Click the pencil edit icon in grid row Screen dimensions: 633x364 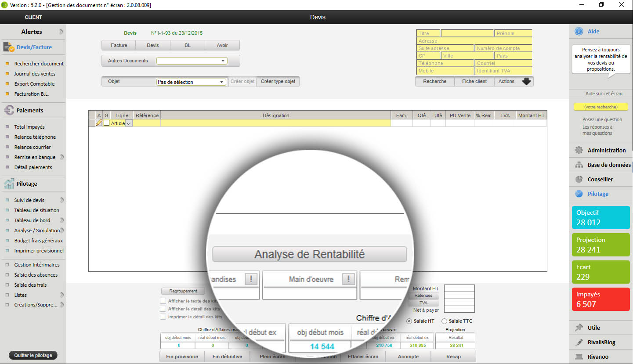pyautogui.click(x=99, y=123)
